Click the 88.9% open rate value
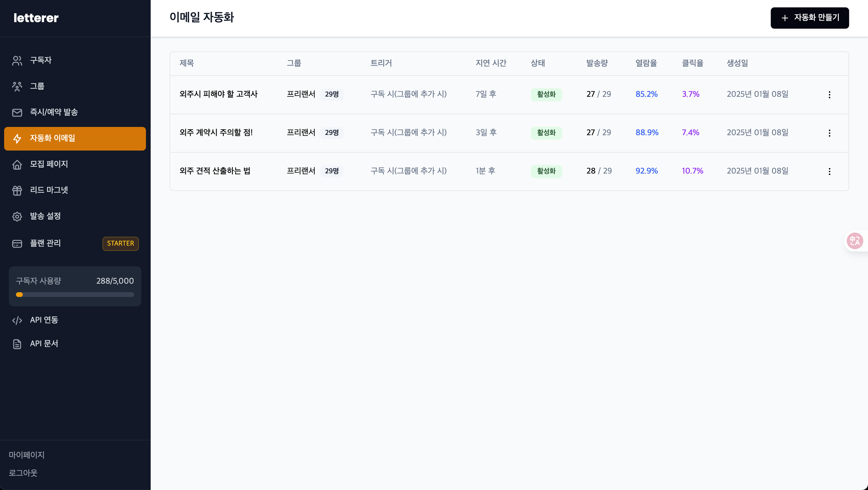868x490 pixels. [x=647, y=133]
